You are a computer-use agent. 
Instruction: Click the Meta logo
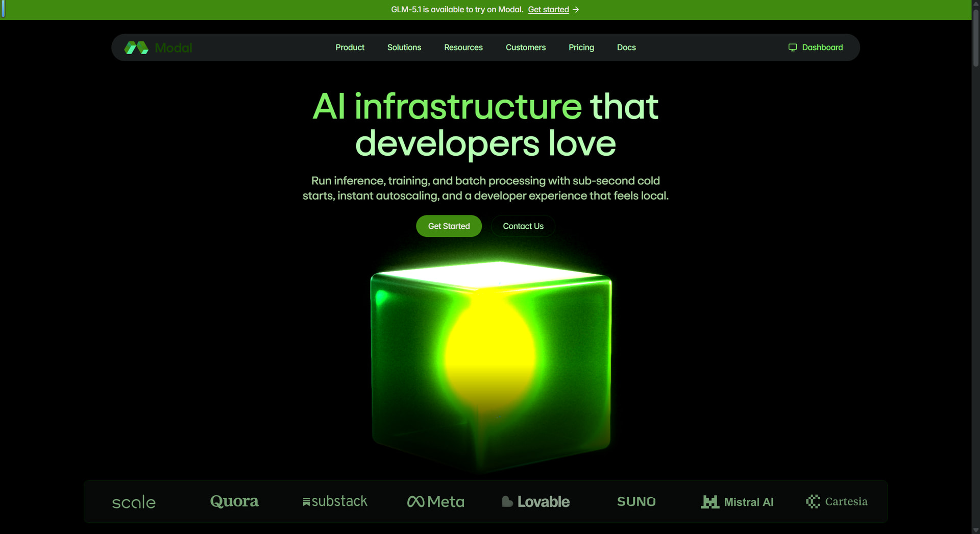pos(436,502)
